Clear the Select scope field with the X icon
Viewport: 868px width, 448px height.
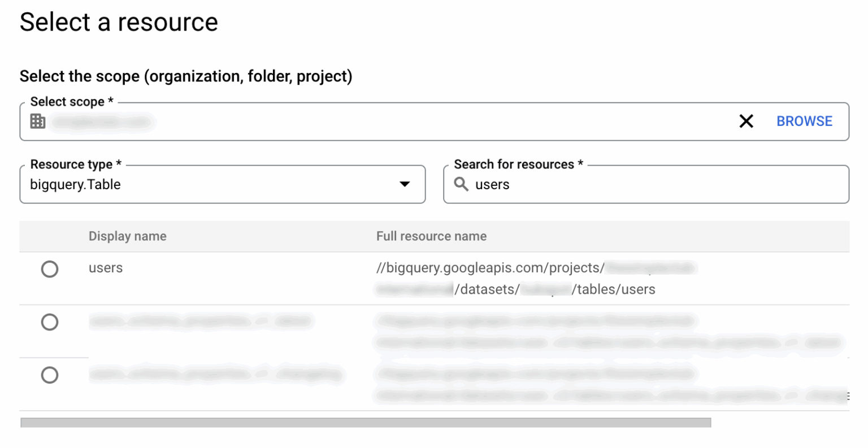(746, 121)
